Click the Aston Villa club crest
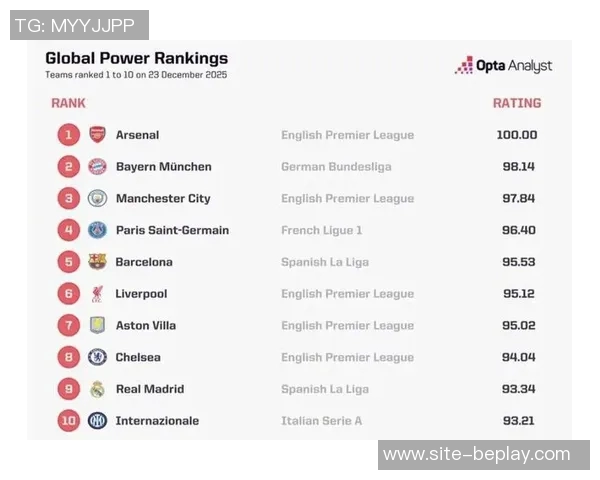Image resolution: width=600 pixels, height=480 pixels. pyautogui.click(x=97, y=325)
